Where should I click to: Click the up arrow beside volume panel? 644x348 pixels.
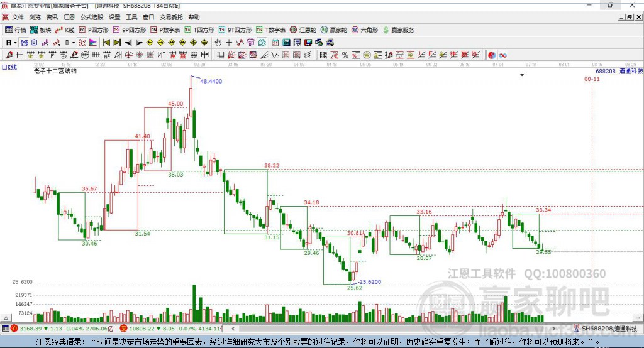pos(6,318)
